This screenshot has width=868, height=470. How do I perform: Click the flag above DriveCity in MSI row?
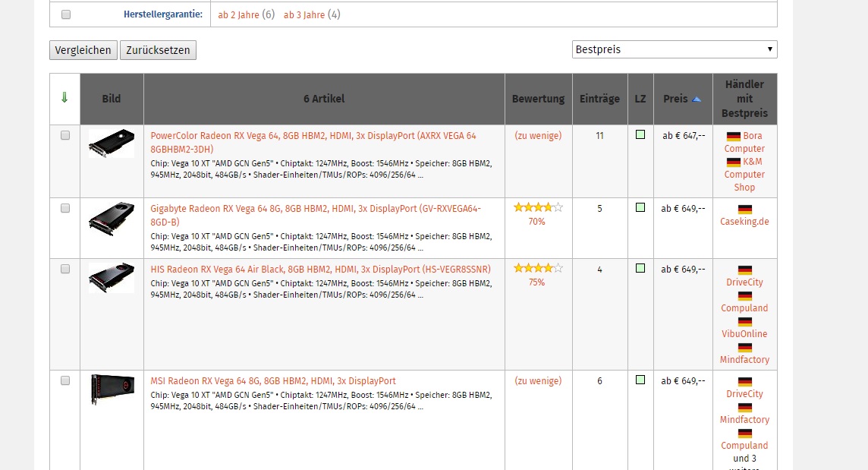click(745, 382)
